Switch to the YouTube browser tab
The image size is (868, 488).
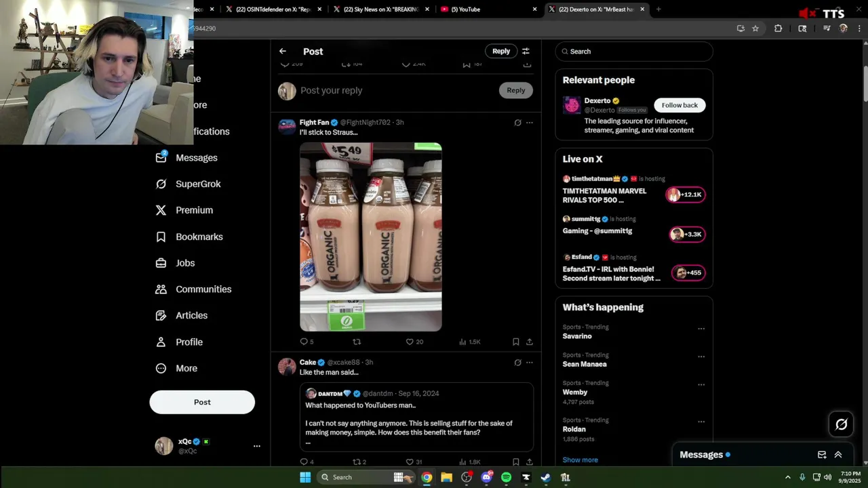coord(488,9)
